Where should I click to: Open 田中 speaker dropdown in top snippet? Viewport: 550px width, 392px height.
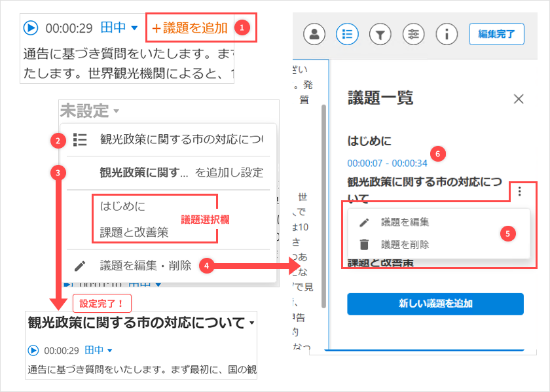point(119,28)
